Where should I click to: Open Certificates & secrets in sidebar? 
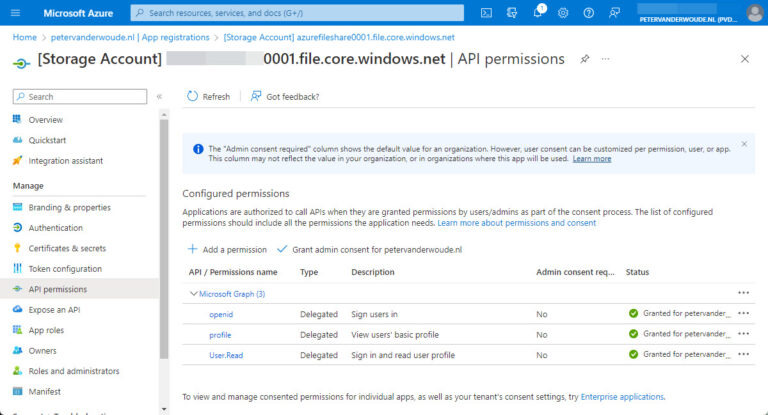[66, 248]
